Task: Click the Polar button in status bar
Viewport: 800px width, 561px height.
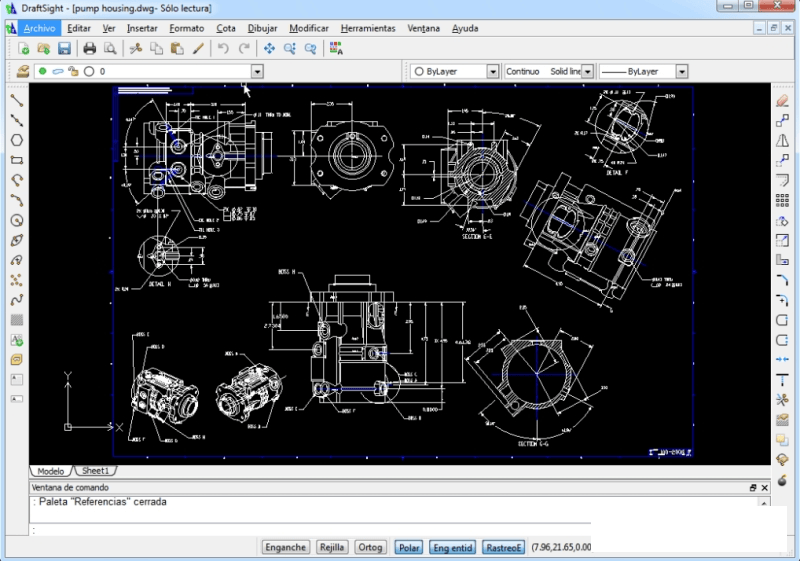Action: 408,547
